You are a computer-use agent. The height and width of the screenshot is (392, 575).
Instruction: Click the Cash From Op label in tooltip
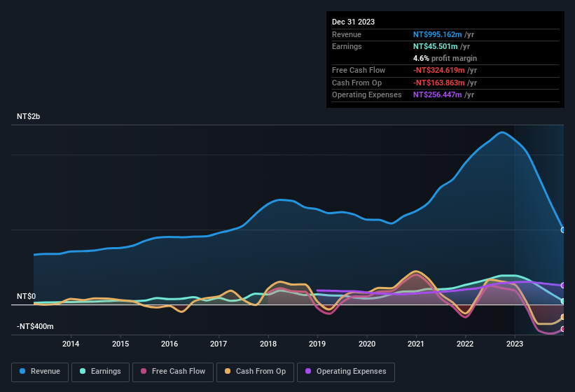[356, 83]
